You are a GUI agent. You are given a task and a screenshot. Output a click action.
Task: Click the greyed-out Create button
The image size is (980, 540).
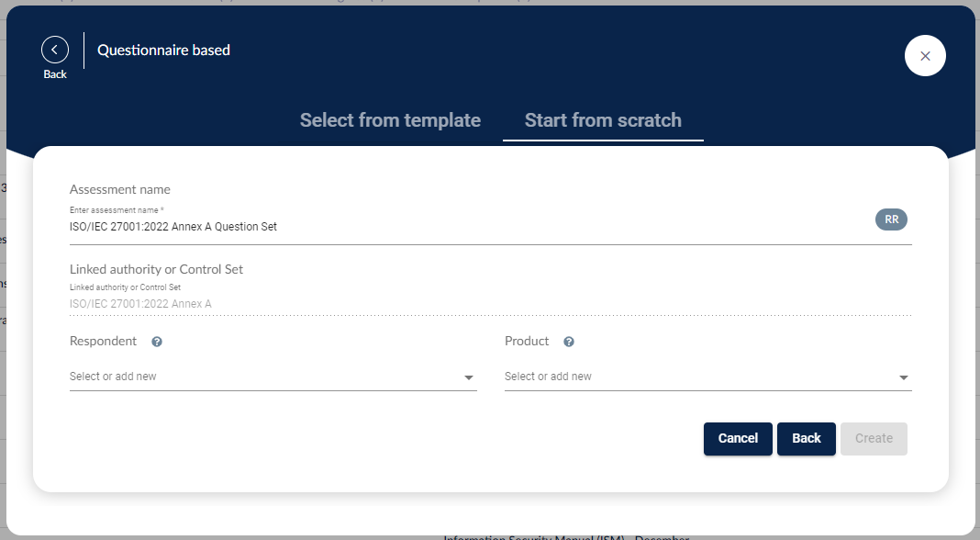(x=874, y=439)
